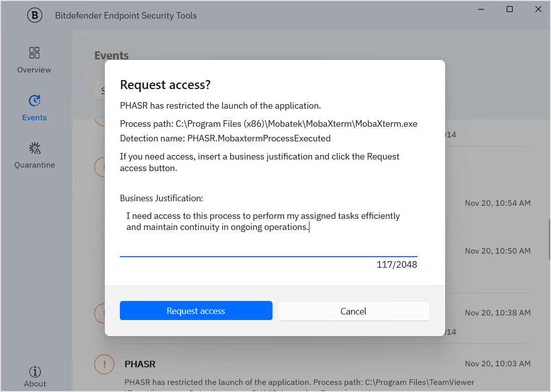Viewport: 551px width, 392px height.
Task: Click the Bitdefender logo in the header
Action: point(35,16)
